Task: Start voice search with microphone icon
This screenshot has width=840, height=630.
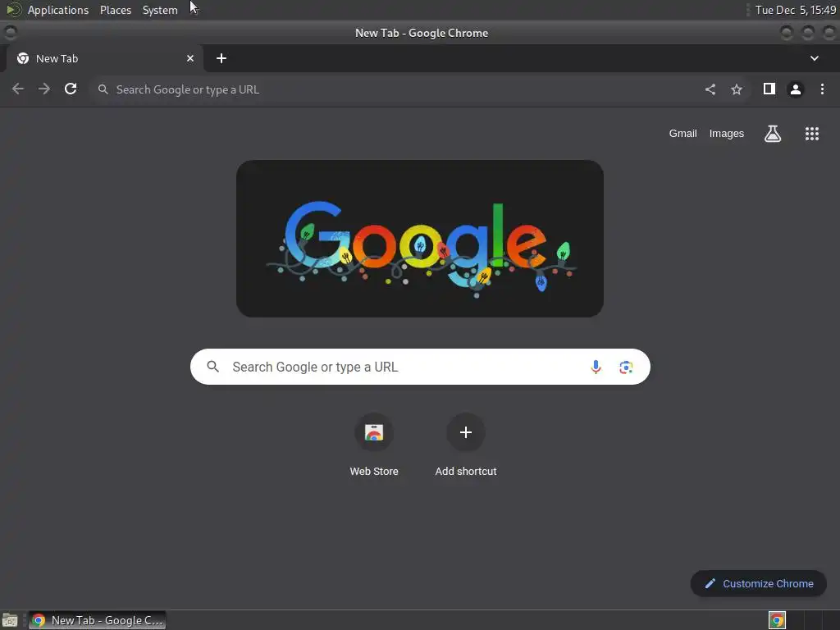Action: tap(596, 367)
